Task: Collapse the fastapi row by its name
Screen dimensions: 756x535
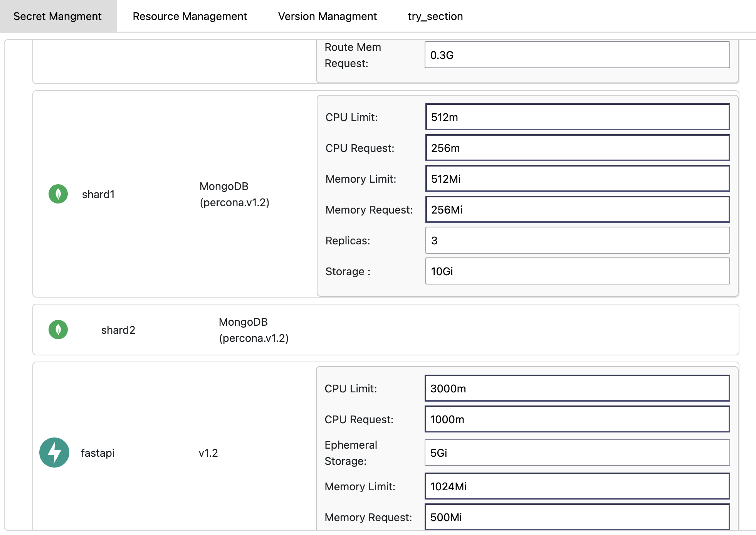Action: point(97,453)
